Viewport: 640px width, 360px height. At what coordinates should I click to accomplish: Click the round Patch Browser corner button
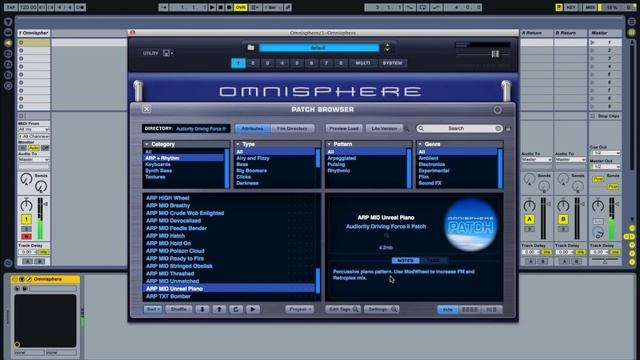[497, 110]
